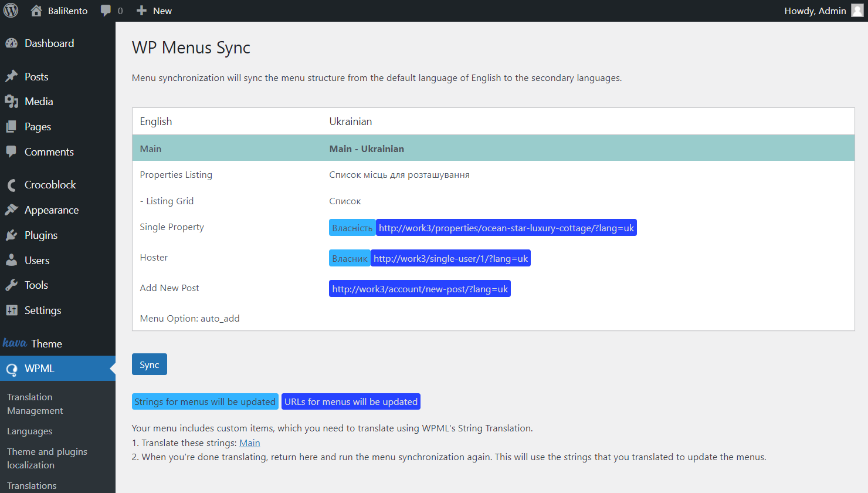This screenshot has height=493, width=868.
Task: Click the Properties Listing row text
Action: [176, 175]
